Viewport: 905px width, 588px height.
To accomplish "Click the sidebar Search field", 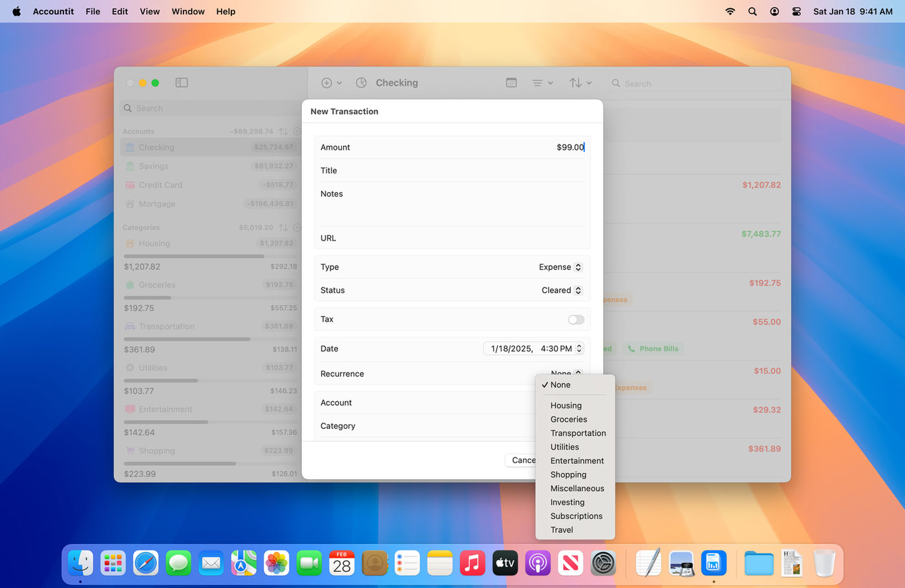I will pyautogui.click(x=210, y=109).
